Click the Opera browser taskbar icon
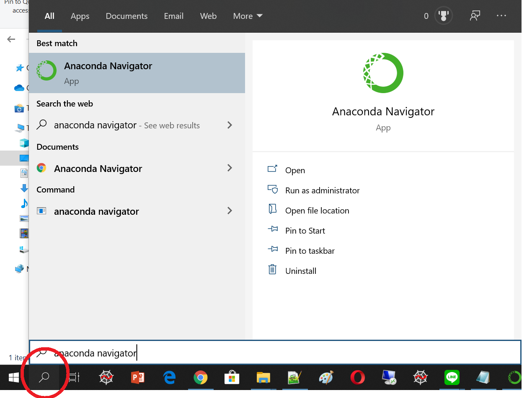 click(358, 377)
